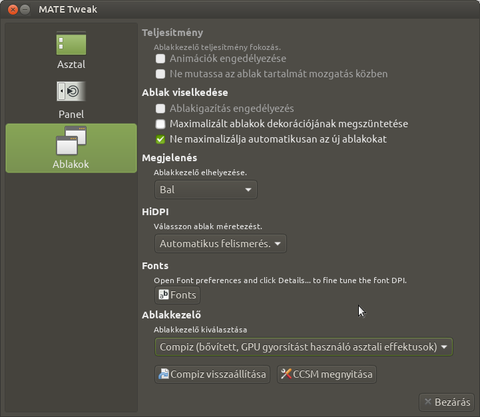480x417 pixels.
Task: Click the X icon on Bezárás
Action: click(428, 402)
